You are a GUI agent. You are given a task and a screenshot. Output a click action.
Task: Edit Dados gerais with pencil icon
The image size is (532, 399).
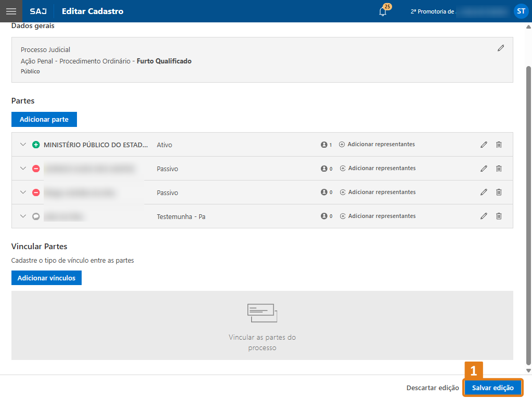[500, 48]
